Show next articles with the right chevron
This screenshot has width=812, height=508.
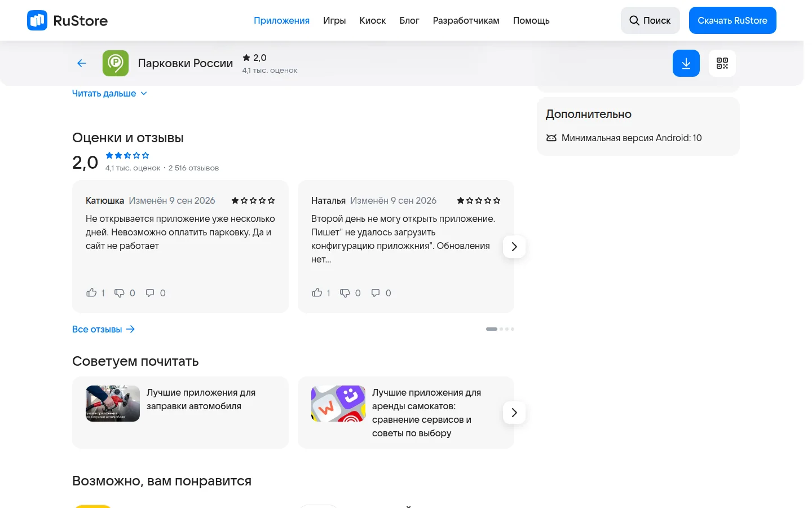(x=514, y=413)
